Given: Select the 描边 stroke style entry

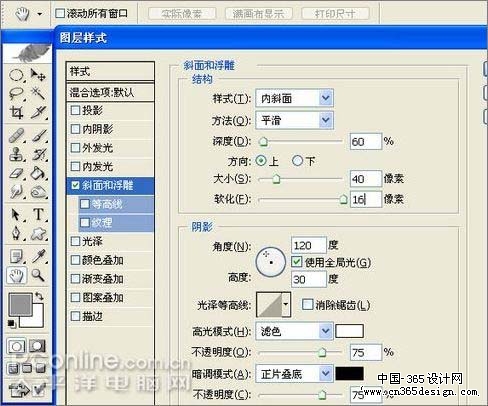Looking at the screenshot, I should (x=110, y=316).
